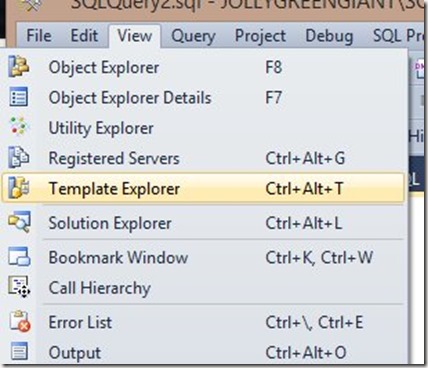Viewport: 428px width, 368px height.
Task: Select the Bookmark Window menu entry
Action: pos(203,257)
